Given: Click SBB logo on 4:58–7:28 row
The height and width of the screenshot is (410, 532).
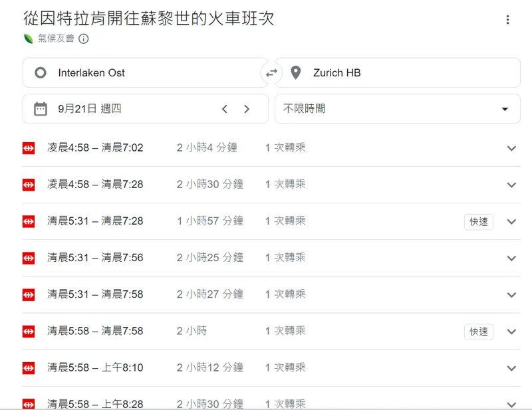Looking at the screenshot, I should (x=29, y=185).
